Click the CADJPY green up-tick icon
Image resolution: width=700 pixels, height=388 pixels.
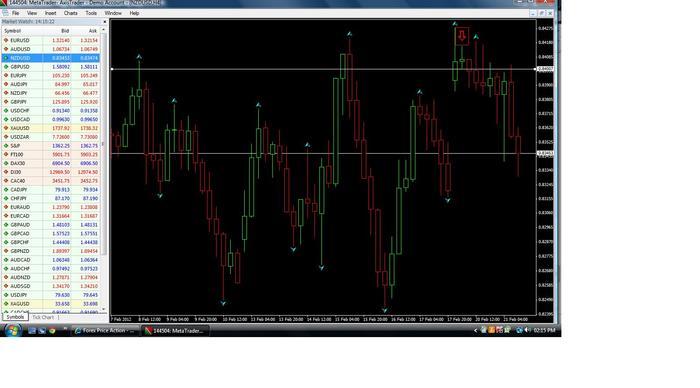click(x=6, y=190)
